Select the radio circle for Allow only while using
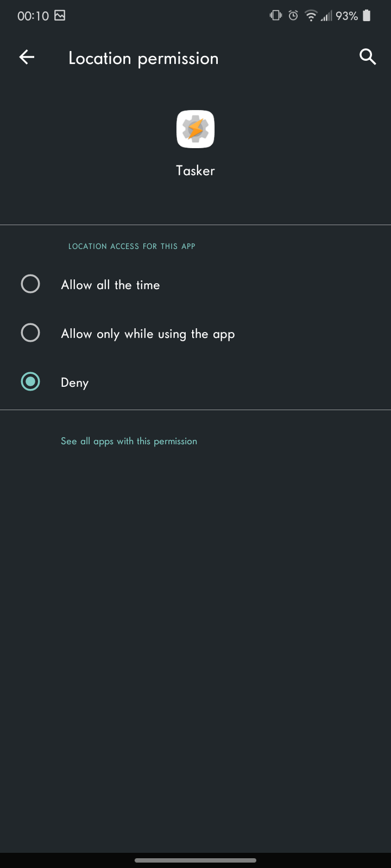 pos(30,333)
